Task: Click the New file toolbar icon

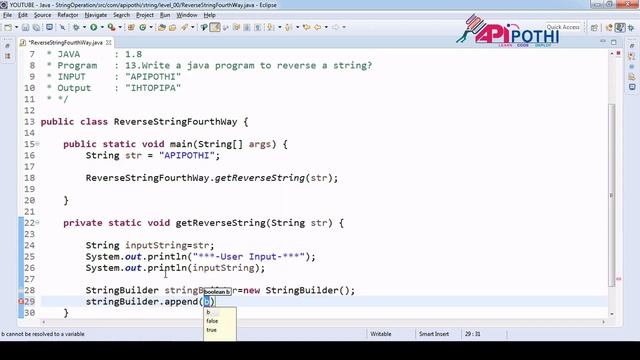Action: coord(8,27)
